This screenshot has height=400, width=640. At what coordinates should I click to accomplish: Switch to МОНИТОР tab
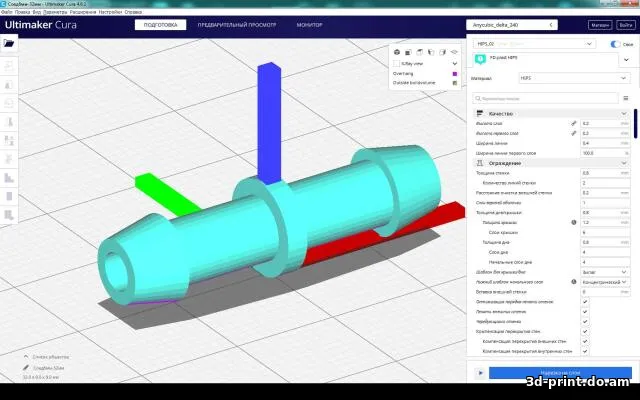point(309,25)
